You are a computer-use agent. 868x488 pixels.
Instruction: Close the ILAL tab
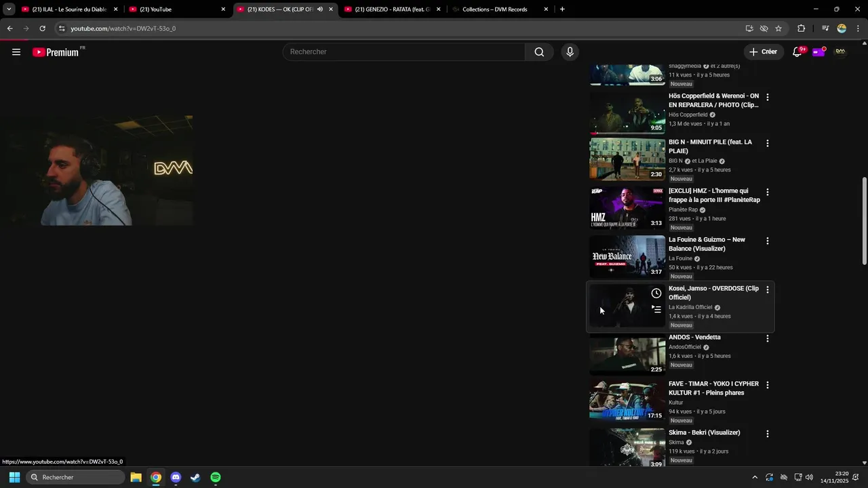point(115,9)
